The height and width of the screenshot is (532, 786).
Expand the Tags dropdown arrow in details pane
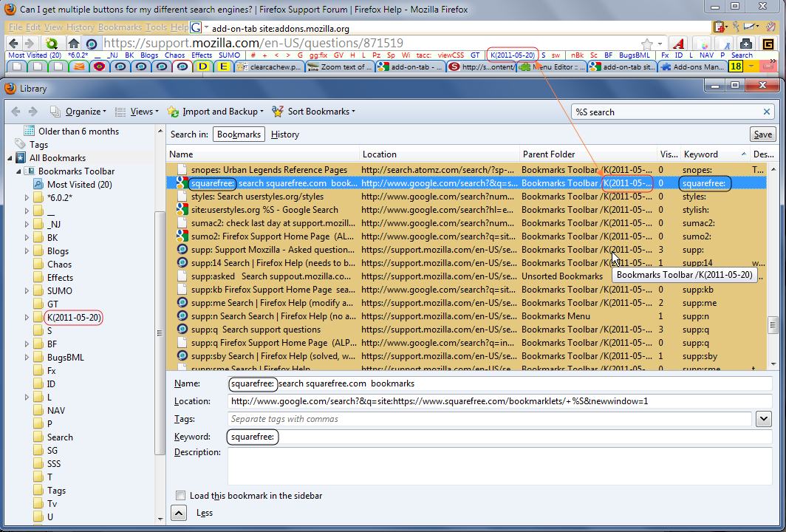coord(763,419)
